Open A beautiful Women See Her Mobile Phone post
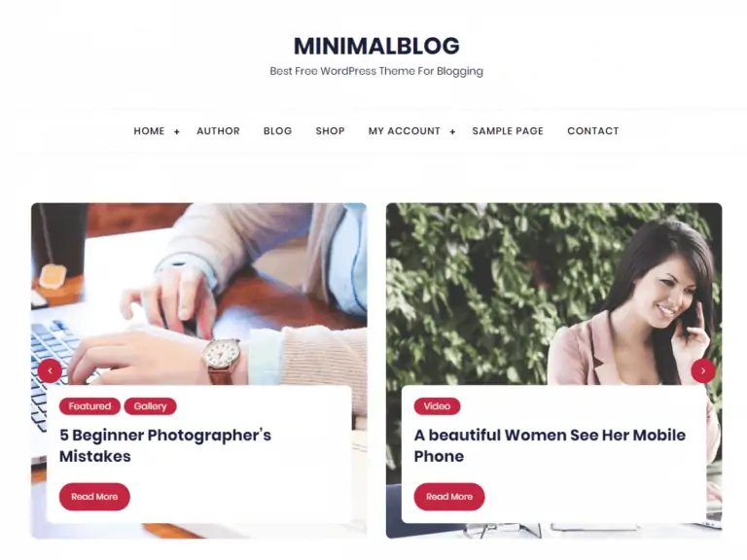This screenshot has height=560, width=747. click(550, 445)
